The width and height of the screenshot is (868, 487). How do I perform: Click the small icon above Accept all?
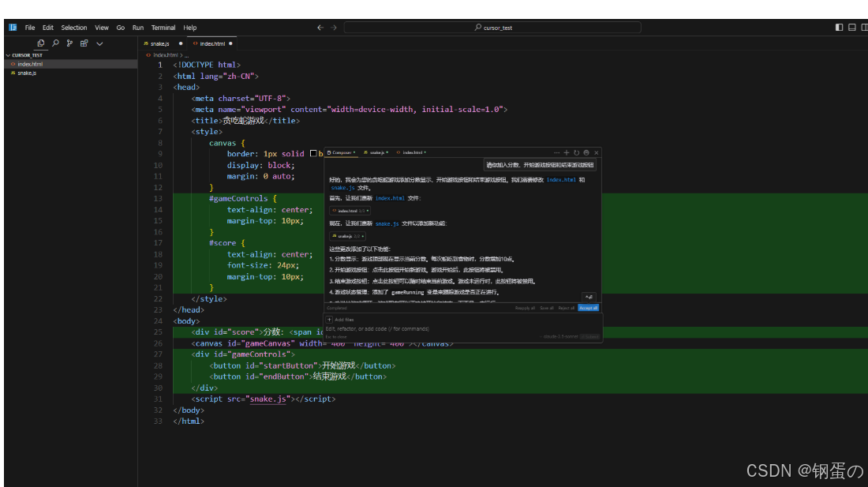click(589, 298)
